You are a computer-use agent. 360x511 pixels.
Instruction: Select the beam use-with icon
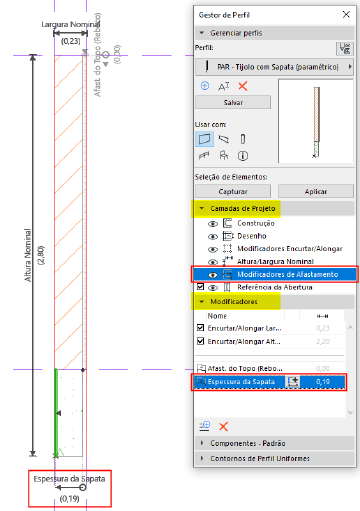click(x=224, y=139)
